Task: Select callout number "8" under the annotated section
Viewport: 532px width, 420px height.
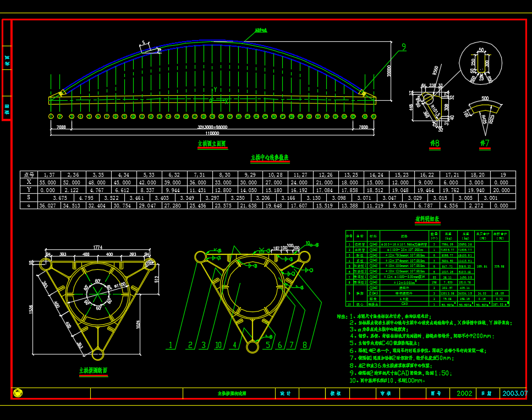Action: pos(305,345)
